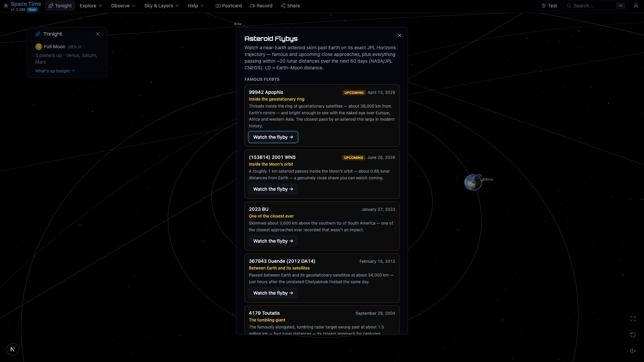This screenshot has height=362, width=644.
Task: Unmute sound with the speaker icon
Action: tap(633, 351)
